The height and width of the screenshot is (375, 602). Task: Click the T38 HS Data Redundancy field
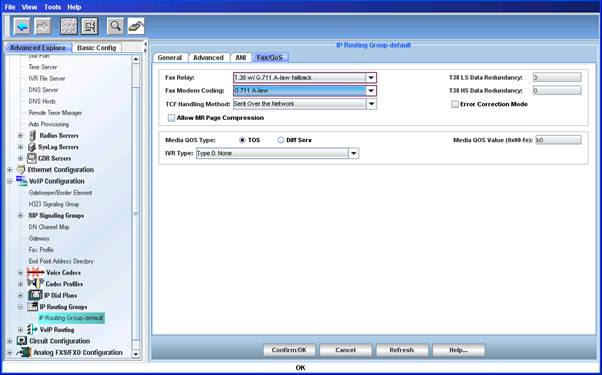point(557,91)
